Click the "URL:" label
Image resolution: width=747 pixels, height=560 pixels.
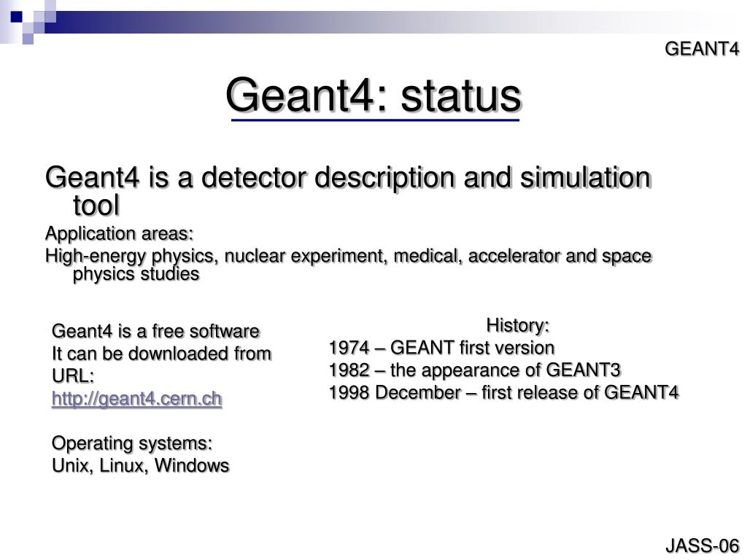(73, 376)
